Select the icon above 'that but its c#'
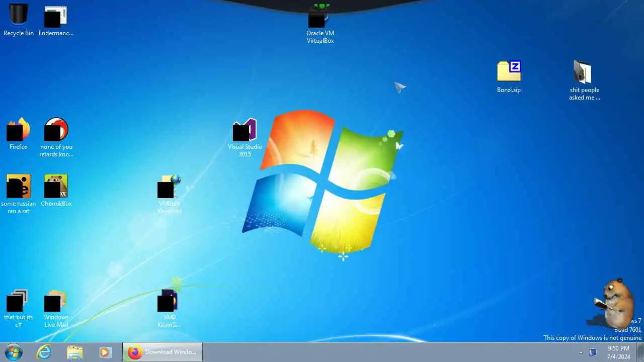This screenshot has height=362, width=644. [x=18, y=300]
